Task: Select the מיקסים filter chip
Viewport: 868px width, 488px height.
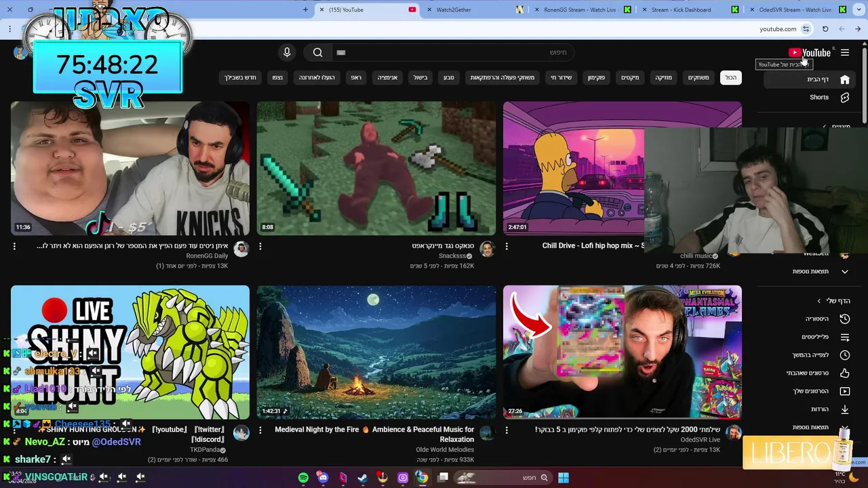Action: point(630,77)
